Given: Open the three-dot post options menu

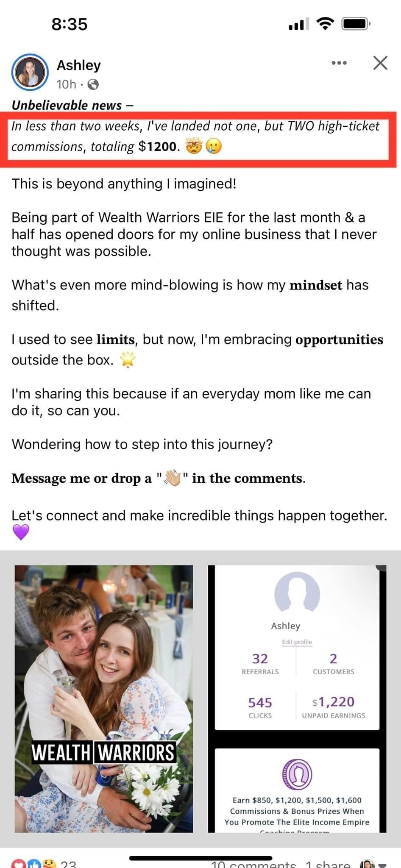Looking at the screenshot, I should (339, 63).
